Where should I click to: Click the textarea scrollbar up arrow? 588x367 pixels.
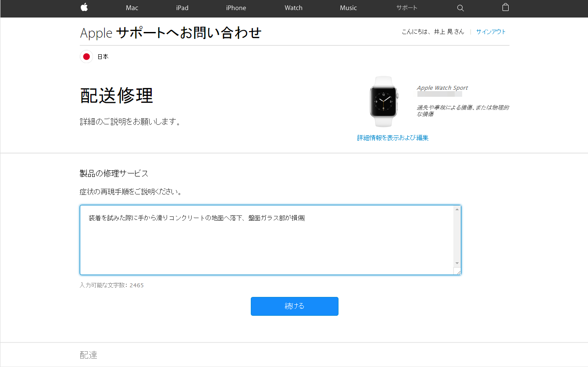[x=457, y=209]
